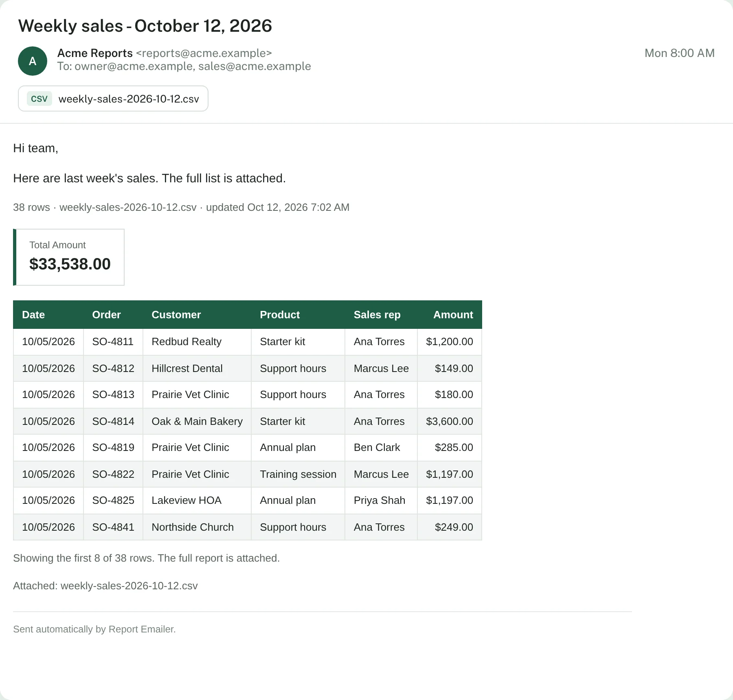The height and width of the screenshot is (700, 733).
Task: Select order cell SO-4814
Action: [x=113, y=421]
